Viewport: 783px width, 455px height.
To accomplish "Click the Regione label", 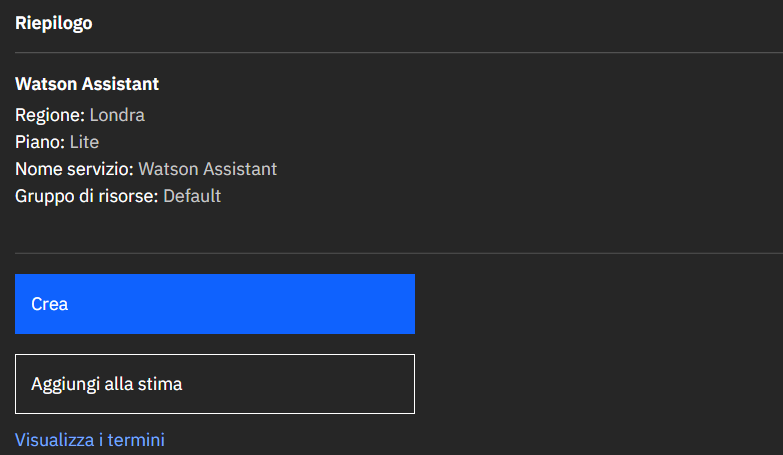I will coord(50,115).
